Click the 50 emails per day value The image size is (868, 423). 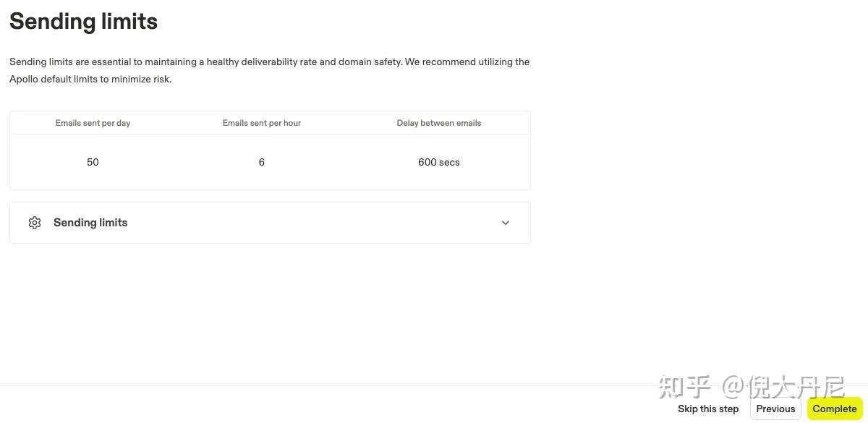[x=93, y=162]
